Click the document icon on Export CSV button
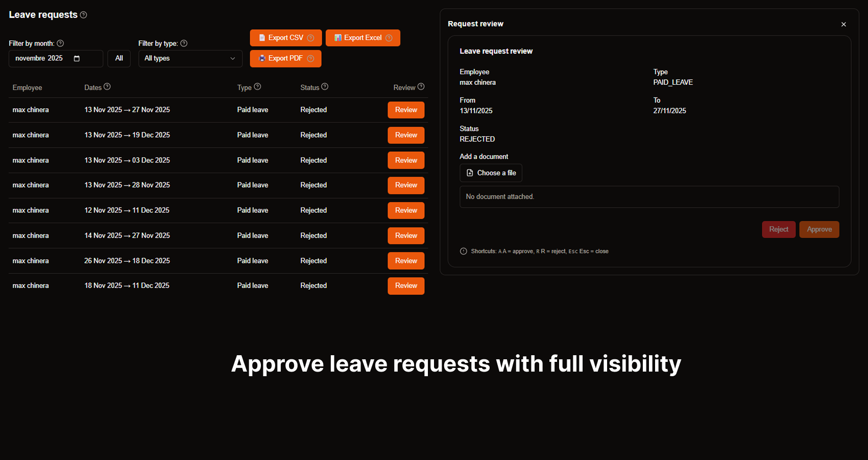The image size is (868, 460). click(x=262, y=37)
